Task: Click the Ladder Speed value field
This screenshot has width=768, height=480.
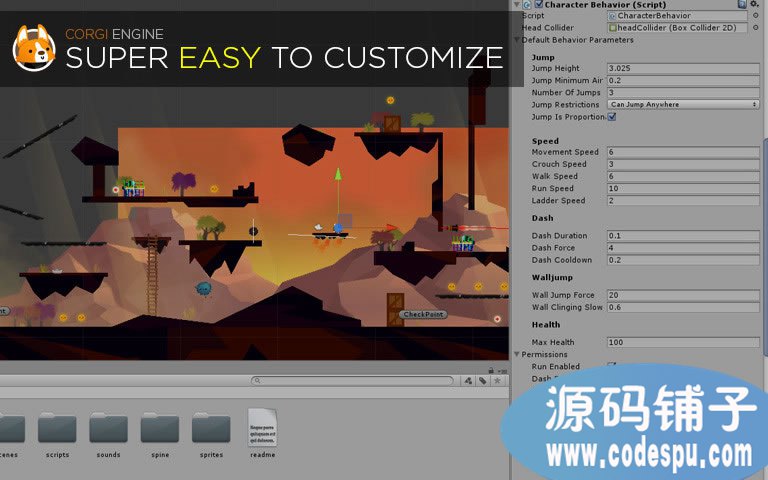Action: 683,201
